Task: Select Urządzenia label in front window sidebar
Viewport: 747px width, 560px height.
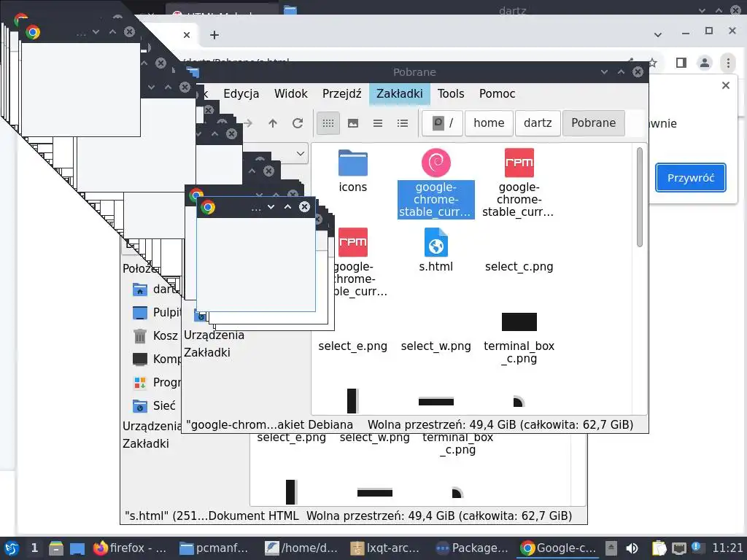Action: (214, 335)
